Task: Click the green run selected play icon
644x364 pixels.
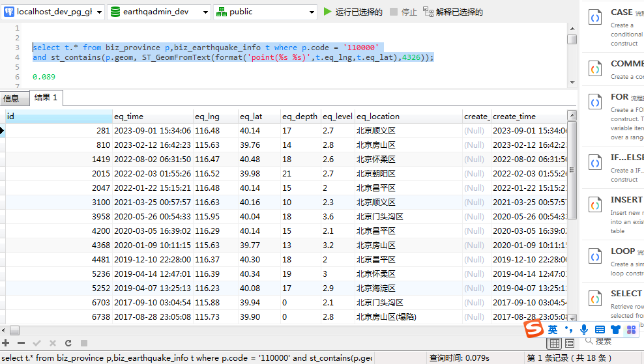Action: 327,12
